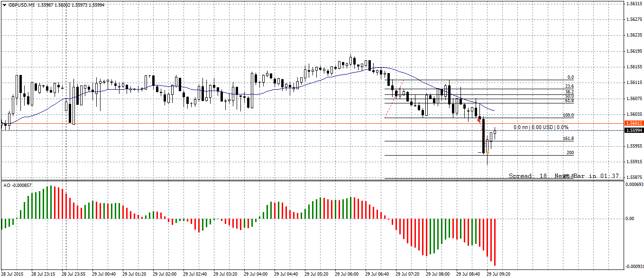Click price scale value 1.56235
644x278 pixels.
[x=634, y=35]
